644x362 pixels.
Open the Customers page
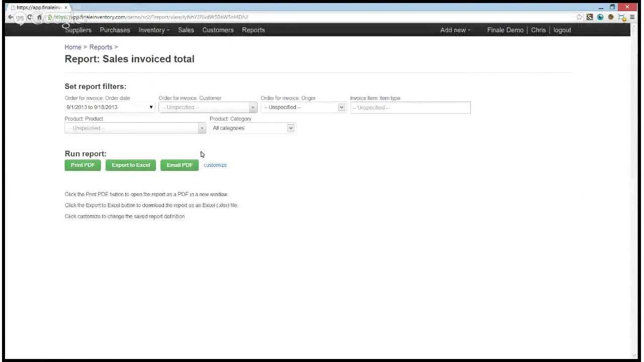[x=218, y=30]
